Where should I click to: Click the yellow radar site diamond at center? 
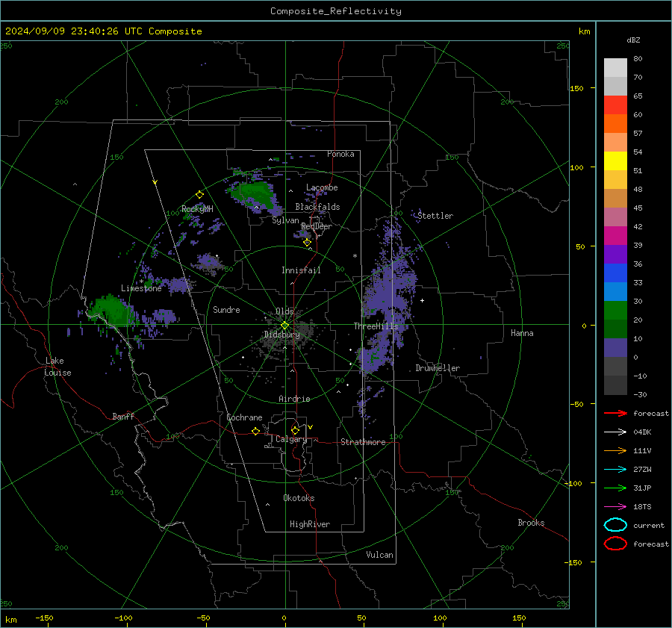(x=284, y=325)
